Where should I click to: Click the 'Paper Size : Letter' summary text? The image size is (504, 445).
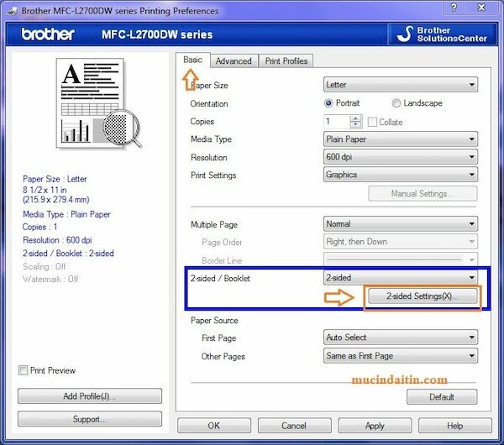pos(55,179)
